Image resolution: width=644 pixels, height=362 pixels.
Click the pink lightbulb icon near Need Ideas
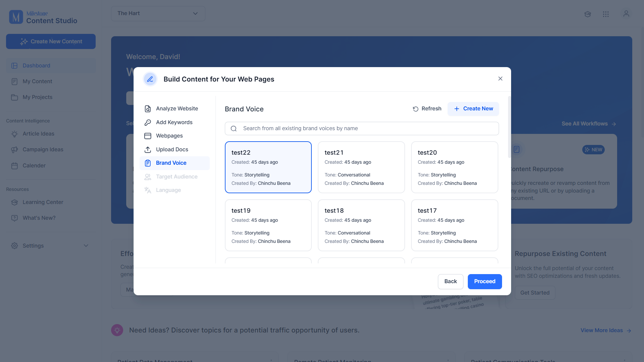coord(117,330)
